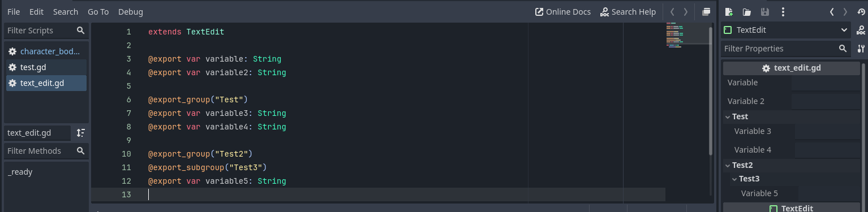Open the Inspector three-dot extra menu

(x=783, y=12)
